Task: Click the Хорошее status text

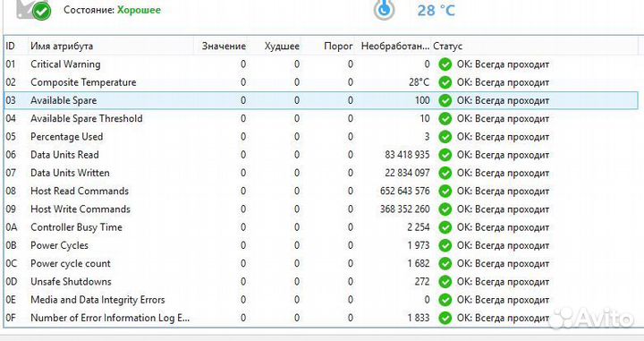Action: pos(139,10)
